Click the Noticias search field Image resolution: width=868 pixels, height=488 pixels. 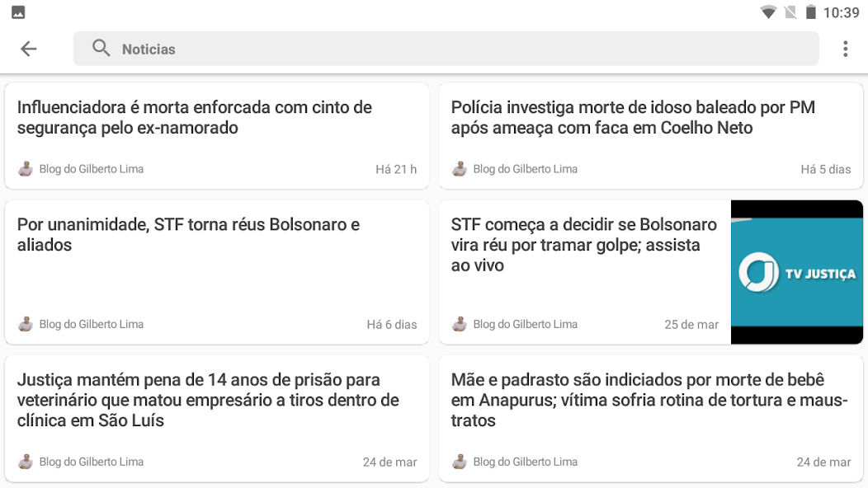point(446,49)
